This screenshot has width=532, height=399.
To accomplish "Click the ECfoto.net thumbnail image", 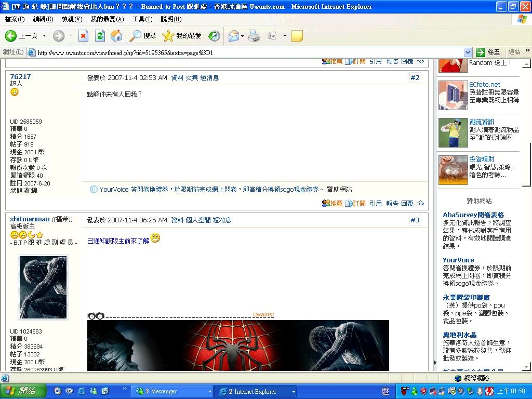I will click(x=453, y=95).
